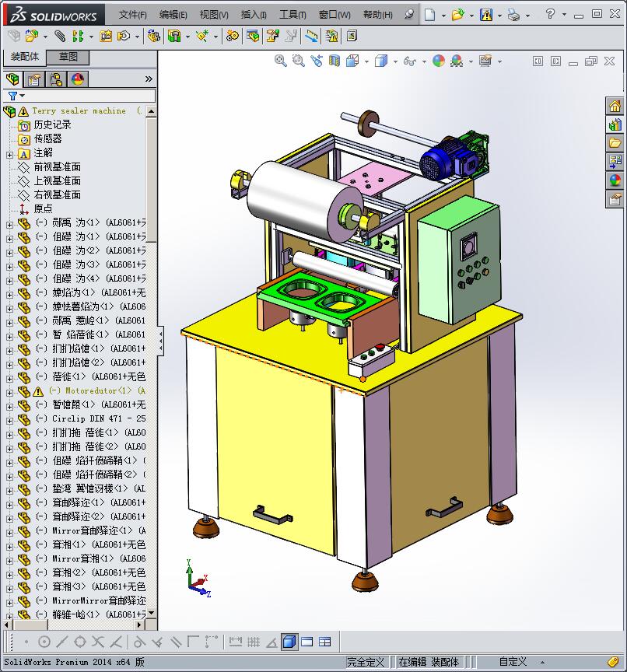Open the 编辑(E) menu
This screenshot has width=627, height=672.
click(x=173, y=15)
